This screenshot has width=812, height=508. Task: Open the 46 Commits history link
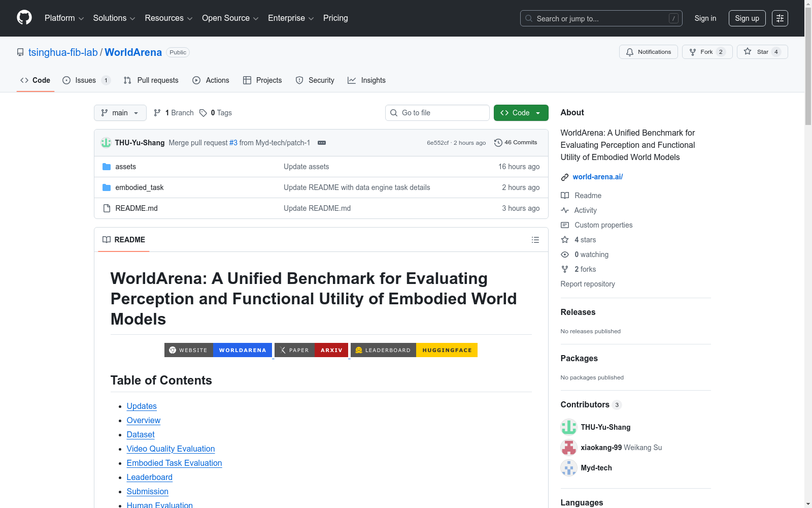tap(516, 143)
